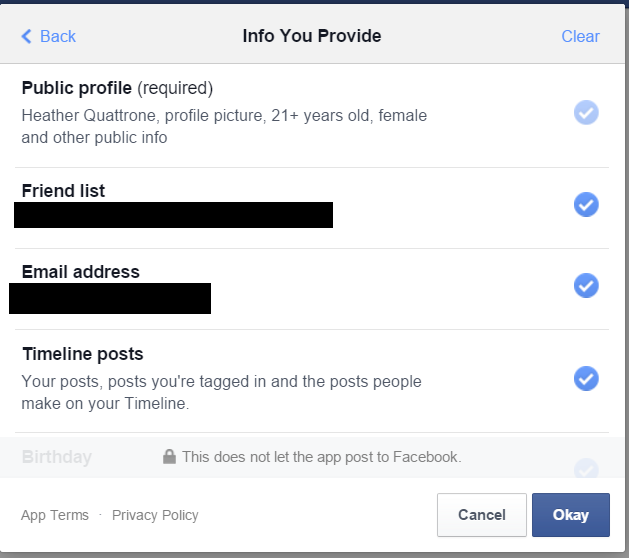Click the 'does not let the app post' notice
The height and width of the screenshot is (558, 629).
[x=322, y=457]
